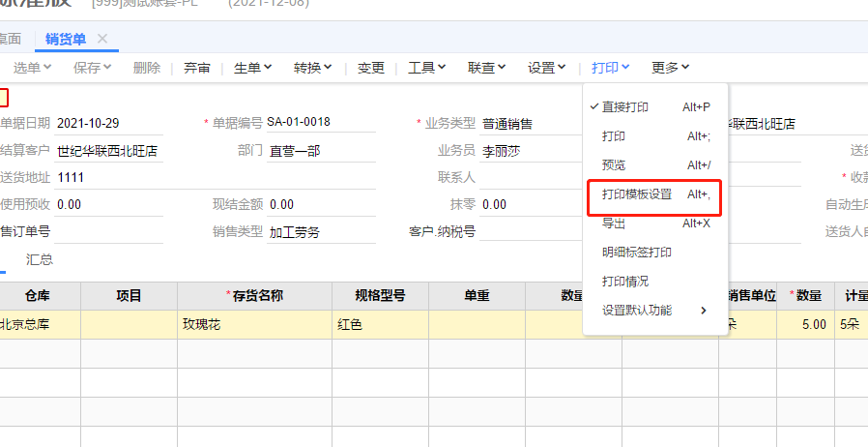Screen dimensions: 868x447
Task: Open the 设置 dropdown menu
Action: click(x=547, y=68)
